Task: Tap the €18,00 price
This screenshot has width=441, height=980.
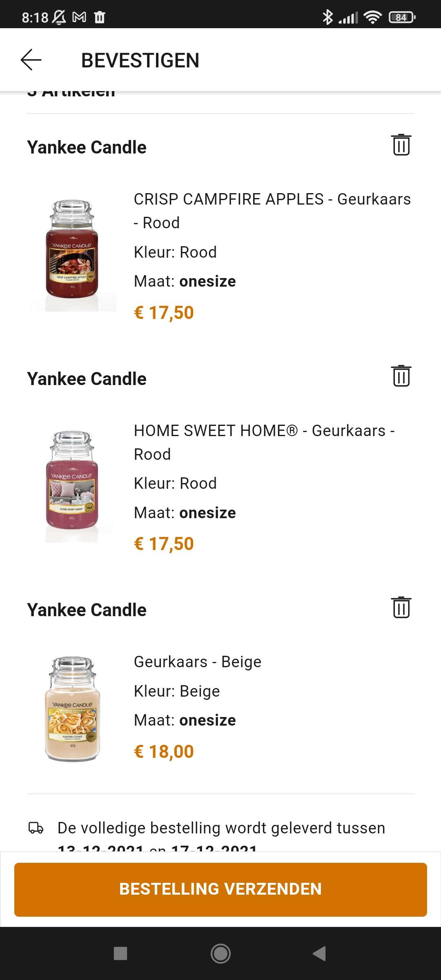Action: pos(164,752)
